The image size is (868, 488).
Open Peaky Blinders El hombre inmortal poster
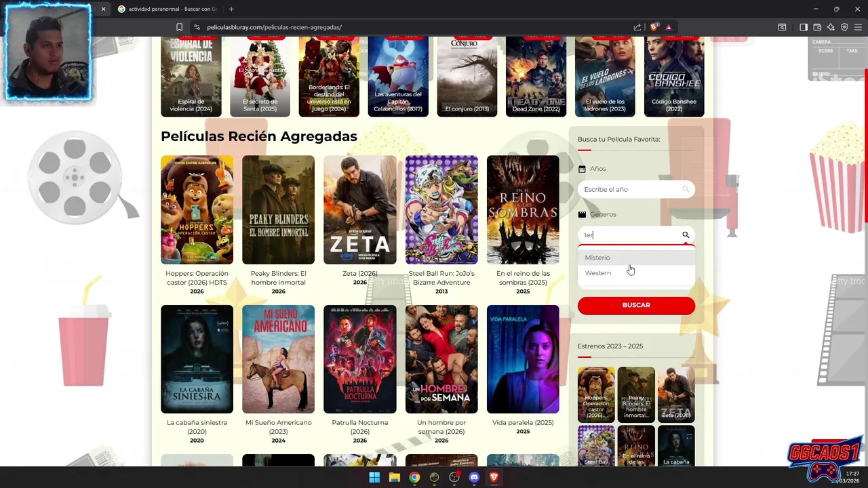[x=278, y=209]
